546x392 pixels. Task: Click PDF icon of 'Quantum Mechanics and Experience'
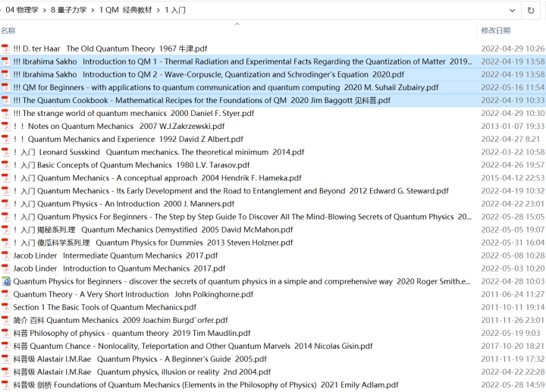click(5, 140)
